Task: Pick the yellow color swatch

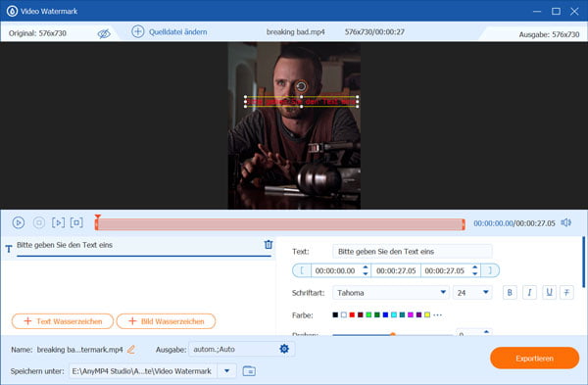Action: [427, 314]
